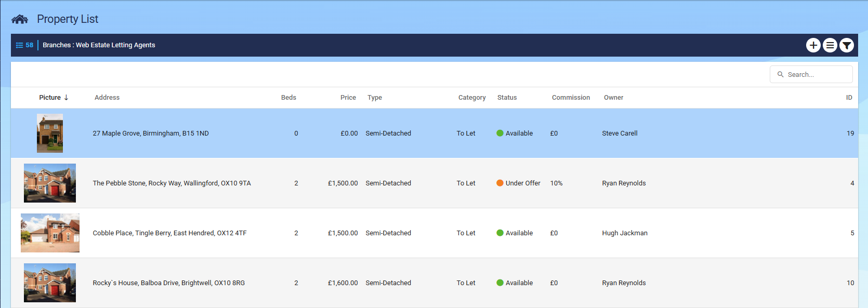Sort by Picture column header
This screenshot has height=308, width=868.
point(50,98)
